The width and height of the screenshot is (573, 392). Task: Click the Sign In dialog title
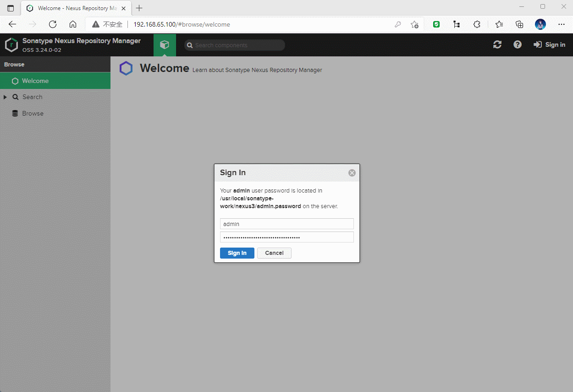(233, 173)
